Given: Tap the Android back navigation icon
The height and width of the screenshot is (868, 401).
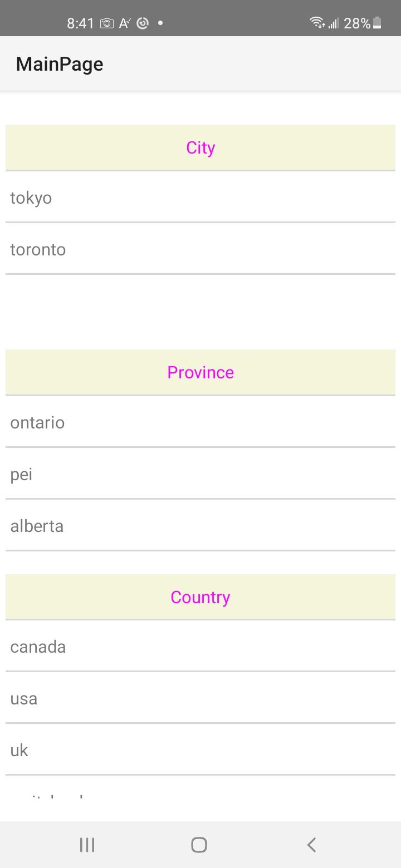Looking at the screenshot, I should point(311,845).
